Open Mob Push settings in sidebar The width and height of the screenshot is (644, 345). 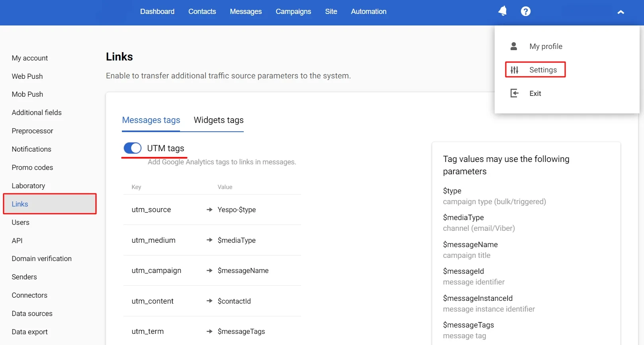point(27,94)
